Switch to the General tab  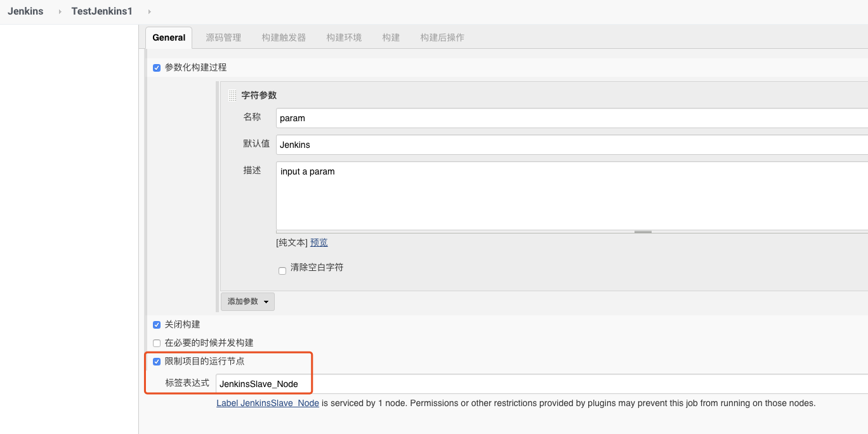click(169, 37)
